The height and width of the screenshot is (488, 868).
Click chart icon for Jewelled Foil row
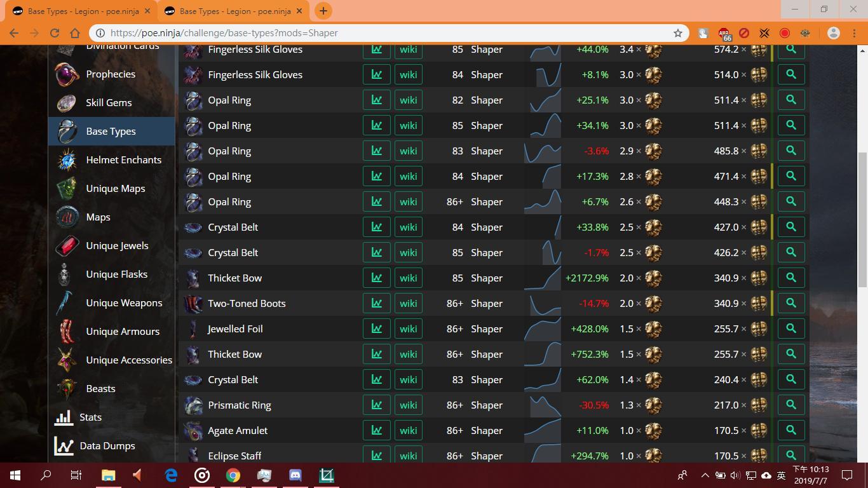pyautogui.click(x=376, y=329)
